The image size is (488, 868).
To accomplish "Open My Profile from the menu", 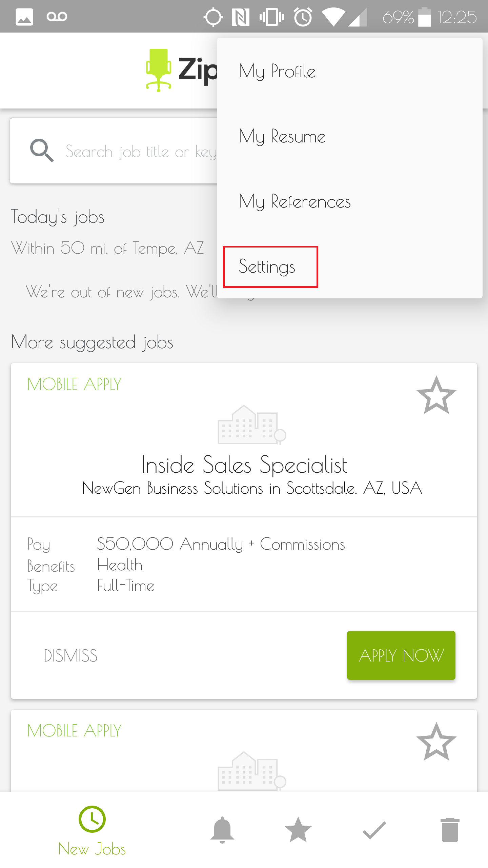I will tap(277, 71).
